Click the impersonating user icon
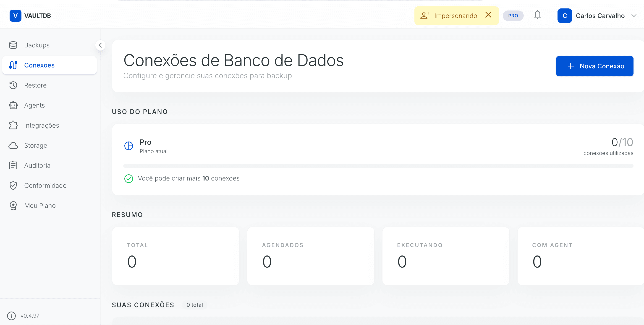The width and height of the screenshot is (644, 325). click(424, 15)
